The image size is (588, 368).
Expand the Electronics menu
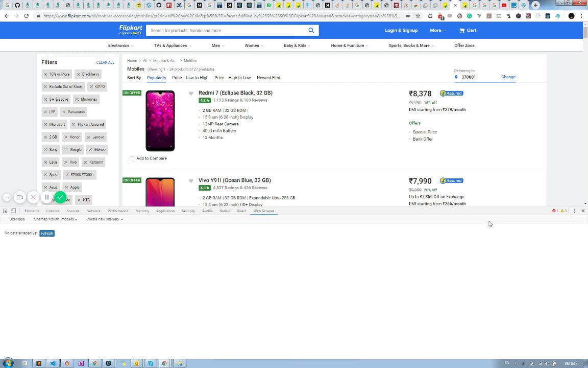pyautogui.click(x=121, y=45)
